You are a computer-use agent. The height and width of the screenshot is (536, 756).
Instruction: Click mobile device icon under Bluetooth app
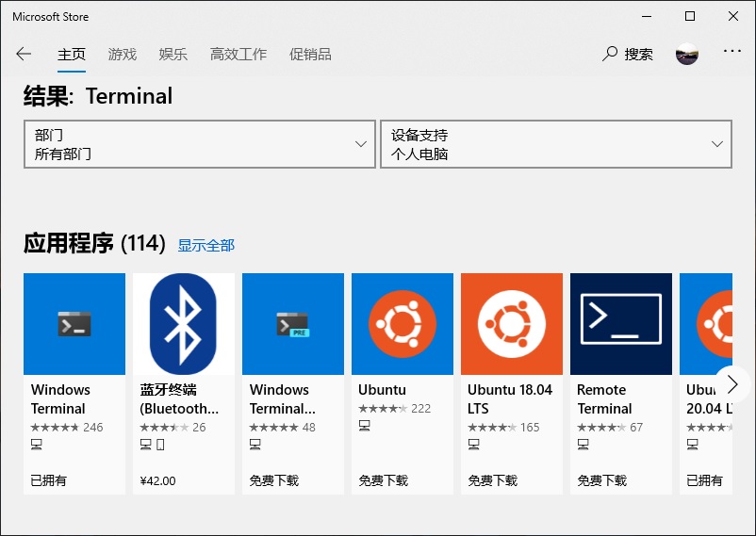click(x=160, y=444)
